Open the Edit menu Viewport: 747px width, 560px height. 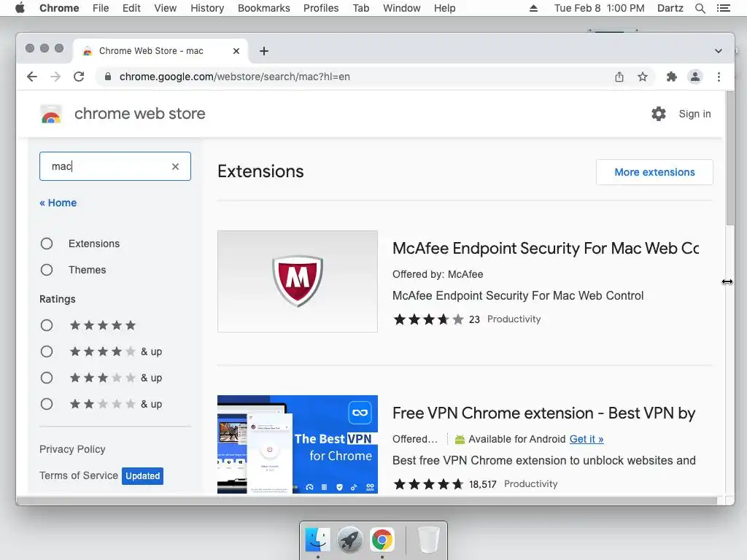[131, 8]
